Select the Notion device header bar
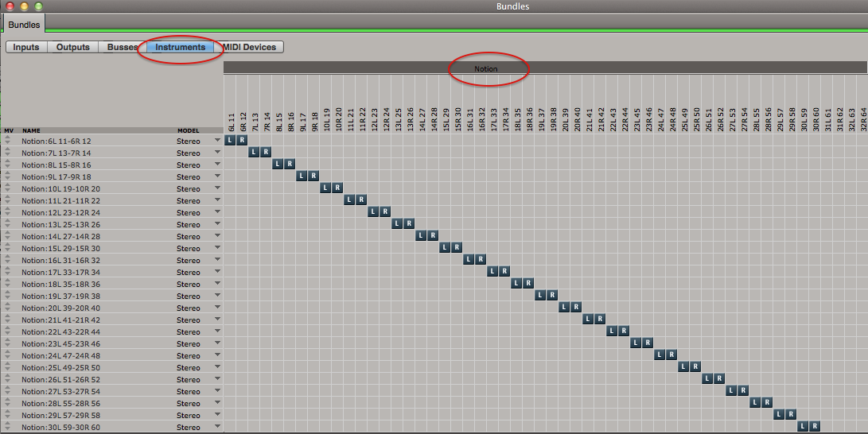This screenshot has height=434, width=868. pos(545,68)
